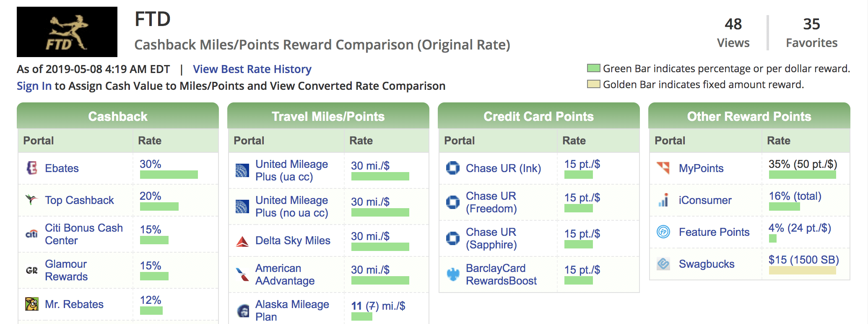Screen dimensions: 868x324
Task: Click the Chase UR (Ink) logo icon
Action: coord(453,168)
